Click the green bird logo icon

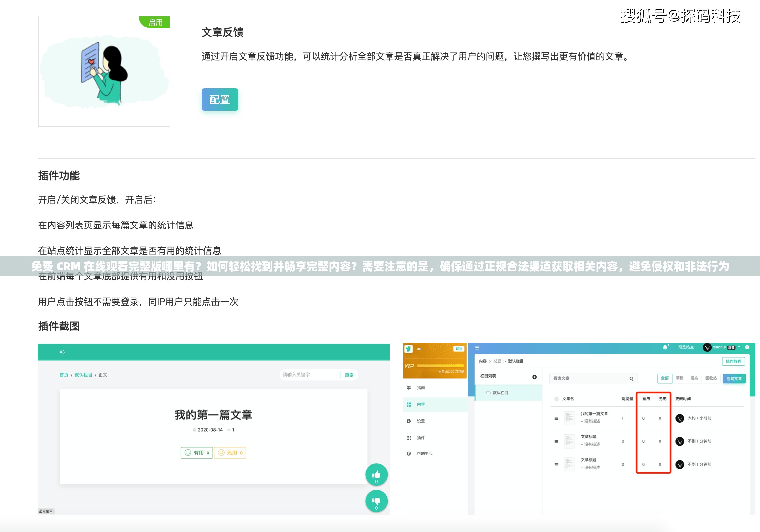point(409,349)
